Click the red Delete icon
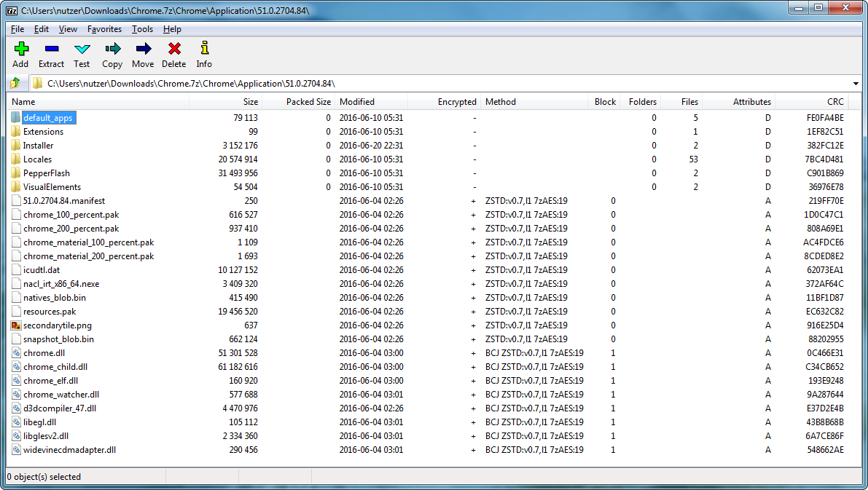This screenshot has width=868, height=490. pyautogui.click(x=174, y=50)
